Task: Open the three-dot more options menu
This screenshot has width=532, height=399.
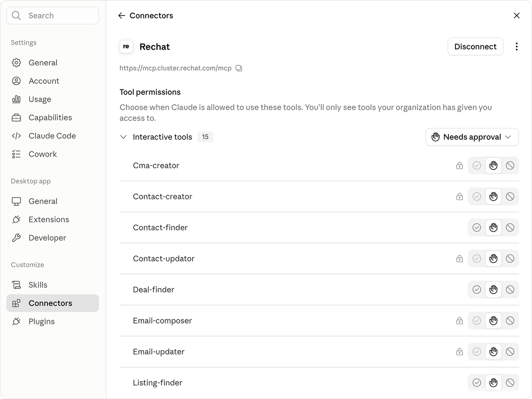Action: coord(516,47)
